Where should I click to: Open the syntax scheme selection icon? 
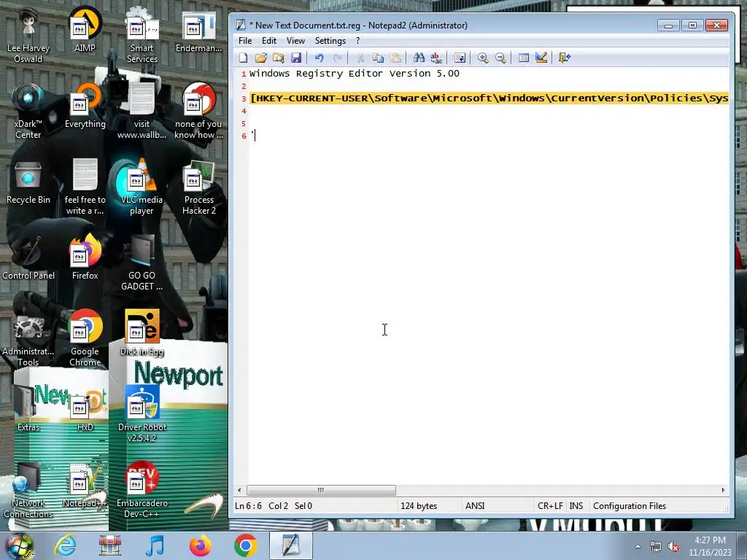coord(524,58)
